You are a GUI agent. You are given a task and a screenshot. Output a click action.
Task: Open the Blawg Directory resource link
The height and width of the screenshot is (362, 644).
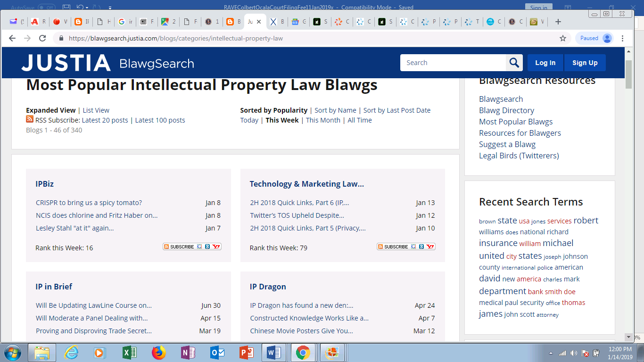[x=506, y=110]
